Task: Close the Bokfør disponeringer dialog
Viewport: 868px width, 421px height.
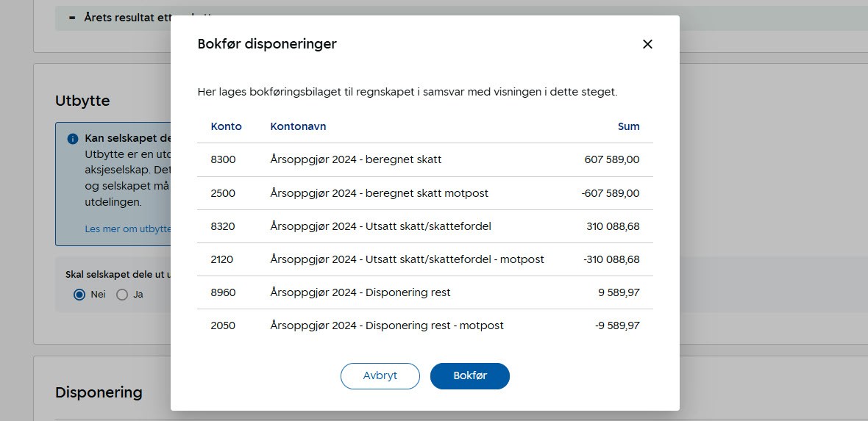Action: pyautogui.click(x=647, y=44)
